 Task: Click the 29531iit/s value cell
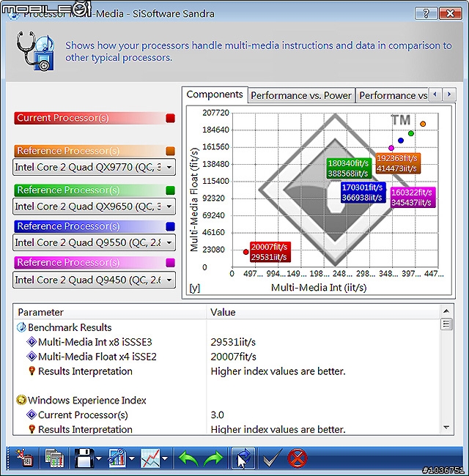pos(233,342)
